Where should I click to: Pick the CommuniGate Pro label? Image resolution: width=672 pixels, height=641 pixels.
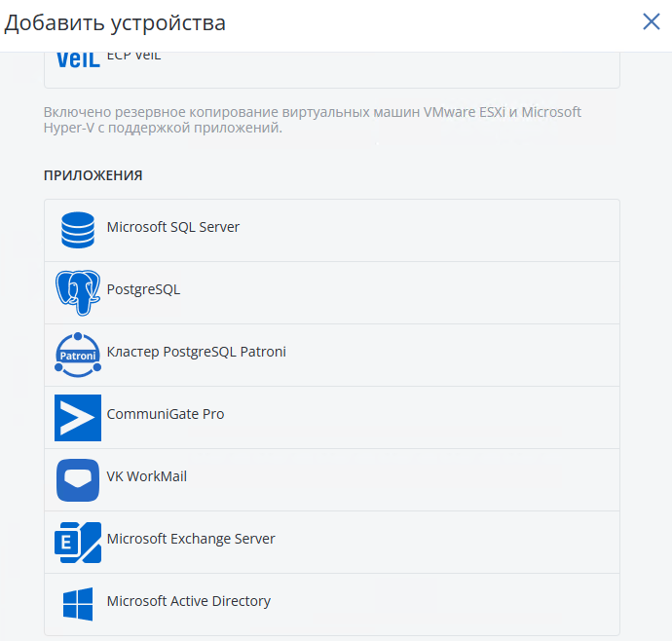point(165,414)
